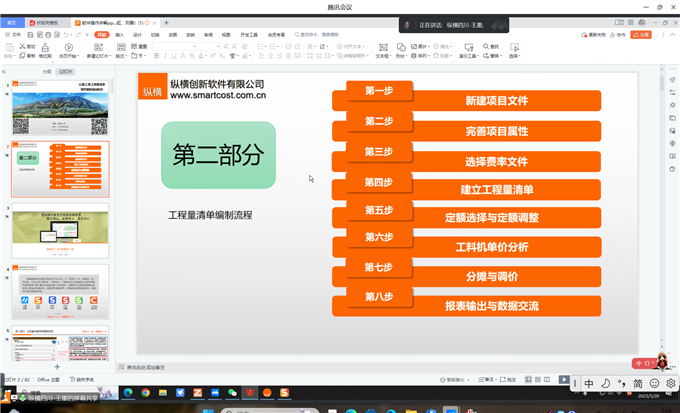
Task: Toggle Bold formatting
Action: click(x=157, y=56)
